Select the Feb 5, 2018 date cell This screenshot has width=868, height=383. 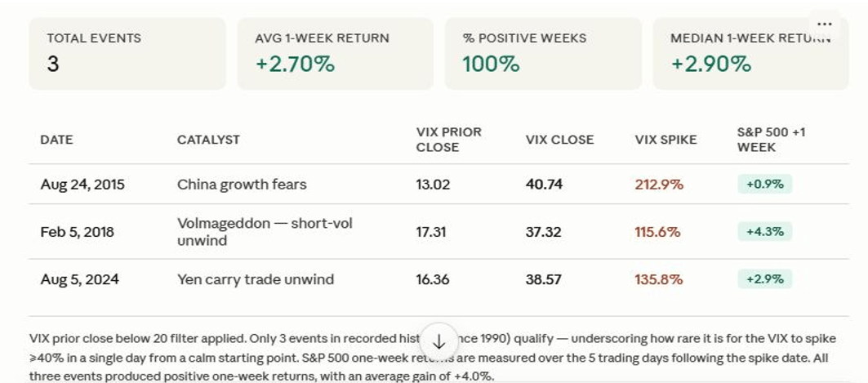[77, 231]
